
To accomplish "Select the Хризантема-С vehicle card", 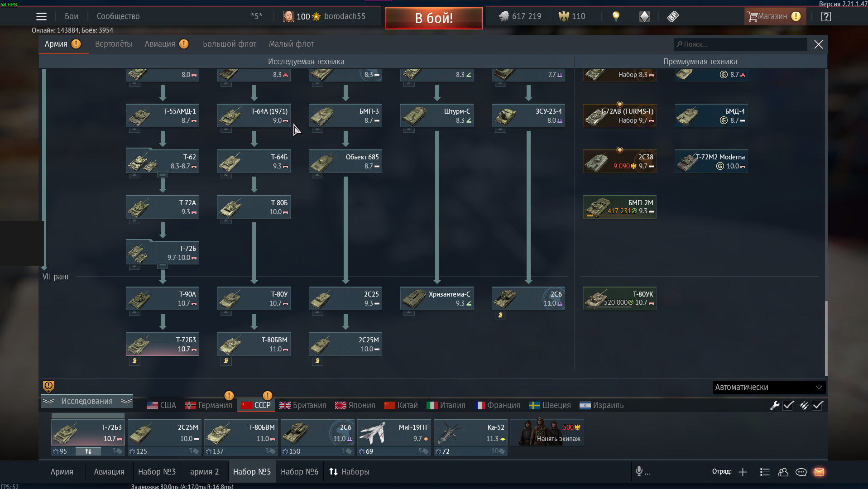I will click(x=437, y=298).
